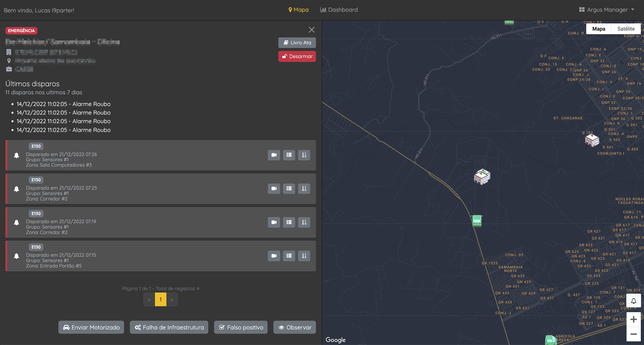Open camera for 07:26 Sala Computadores alarm
This screenshot has width=644, height=345.
click(x=274, y=155)
